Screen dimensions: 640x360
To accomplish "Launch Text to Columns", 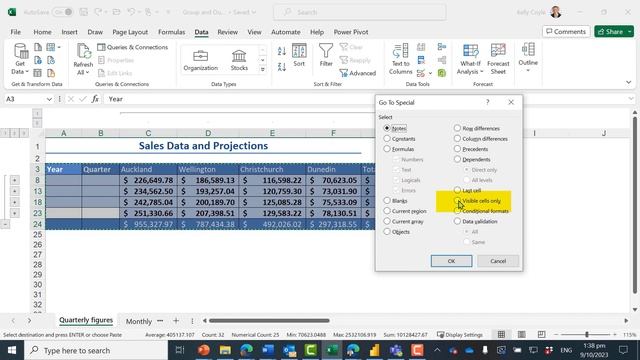I will tap(400, 59).
